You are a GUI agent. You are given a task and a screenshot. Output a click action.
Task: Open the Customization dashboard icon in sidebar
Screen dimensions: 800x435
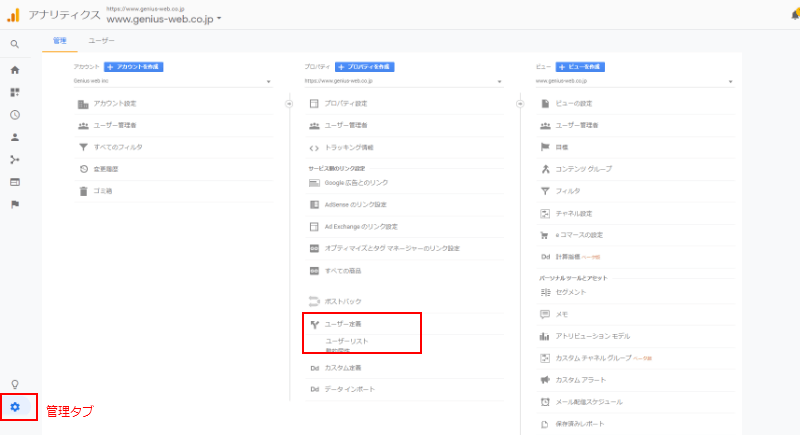click(15, 92)
